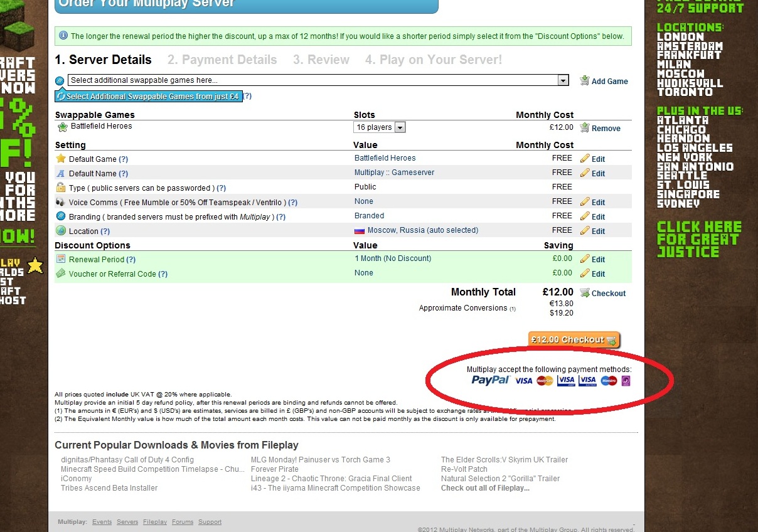Click the Click Here For Great Justice banner
The image size is (758, 532).
[699, 240]
